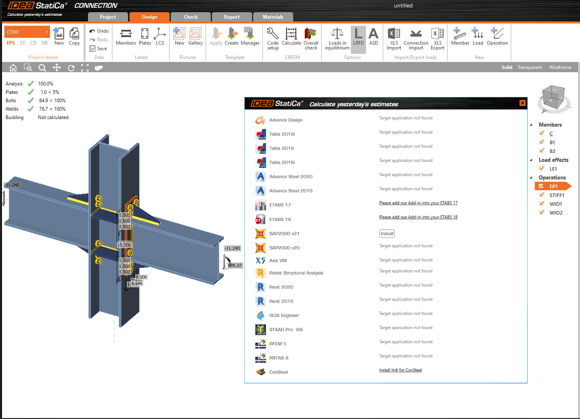Toggle member B1 checkbox

[x=542, y=142]
